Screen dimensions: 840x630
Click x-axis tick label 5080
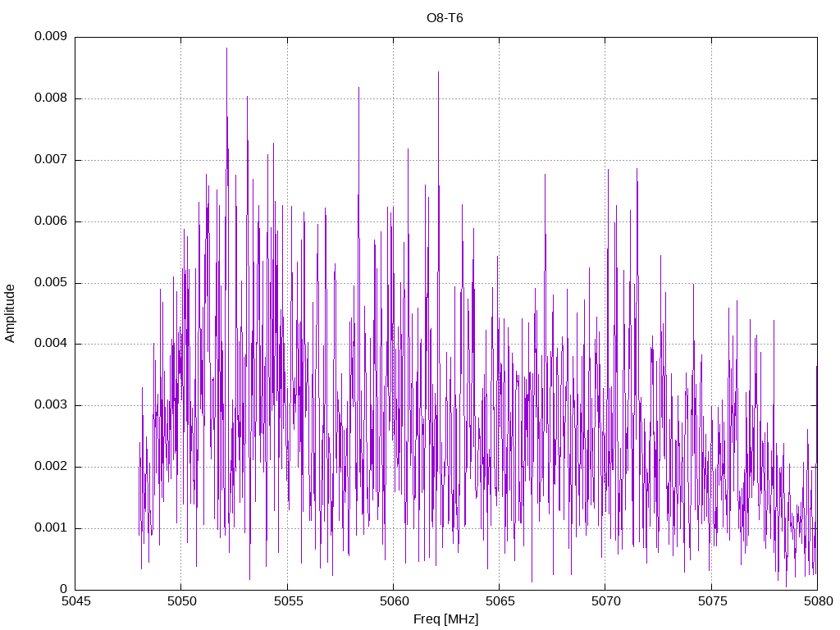(x=818, y=601)
